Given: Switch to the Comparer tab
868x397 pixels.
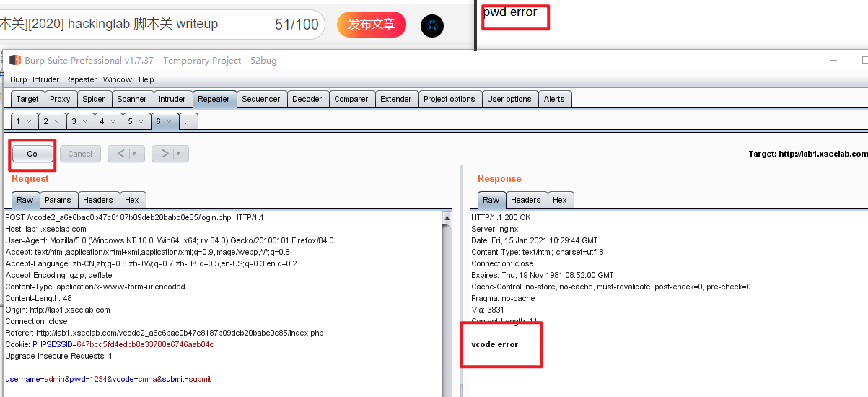Looking at the screenshot, I should pos(351,99).
